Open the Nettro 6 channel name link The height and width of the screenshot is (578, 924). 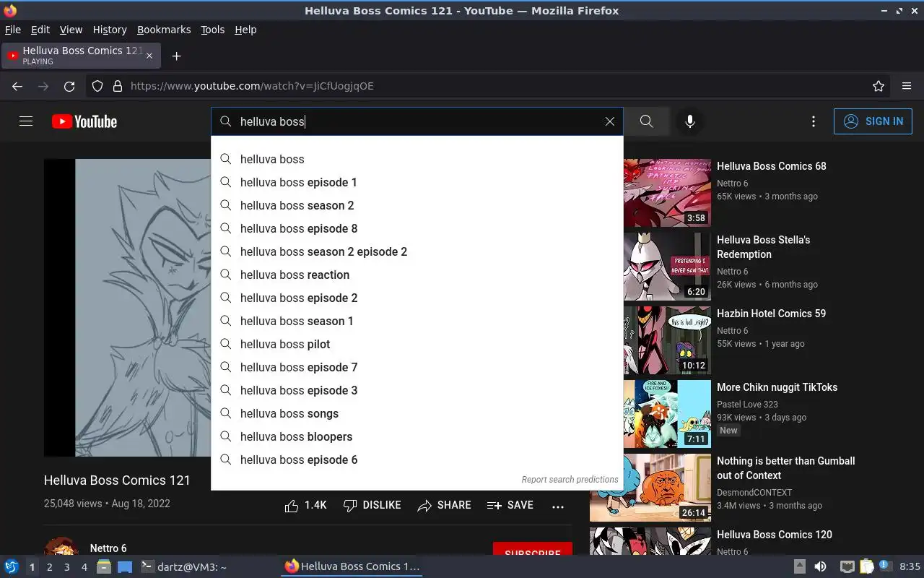108,548
